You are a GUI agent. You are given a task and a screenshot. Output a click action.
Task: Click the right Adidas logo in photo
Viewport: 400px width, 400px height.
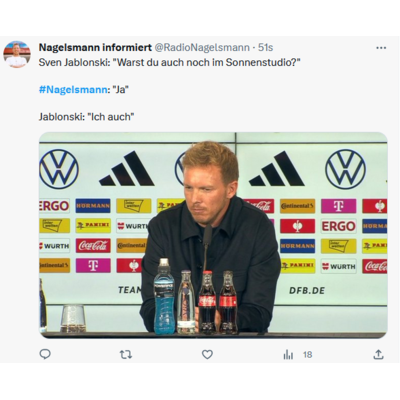[x=276, y=169]
